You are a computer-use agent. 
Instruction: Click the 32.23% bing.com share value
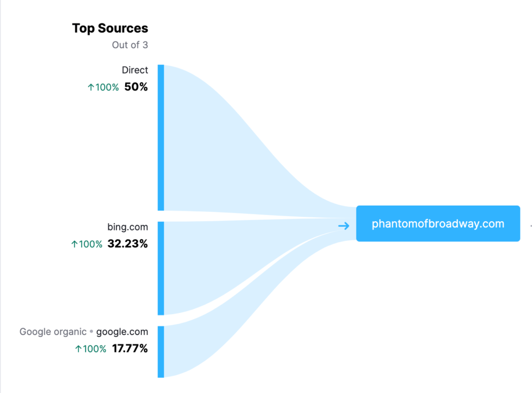click(128, 244)
